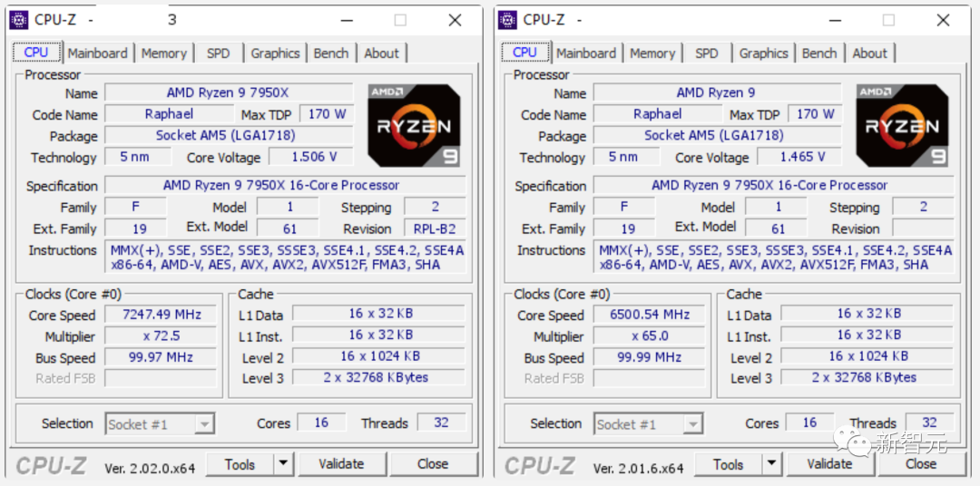
Task: Click Max TDP 170 W in left window
Action: (x=327, y=113)
